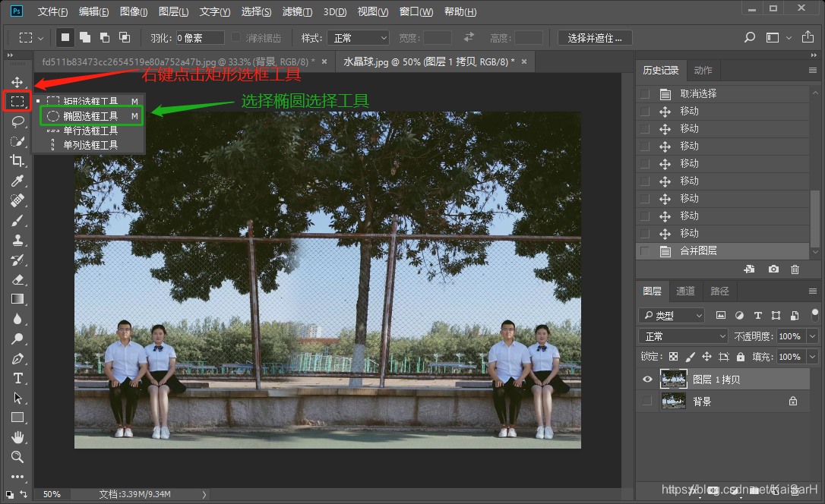Open workspace switcher dropdown arrow

pyautogui.click(x=789, y=38)
